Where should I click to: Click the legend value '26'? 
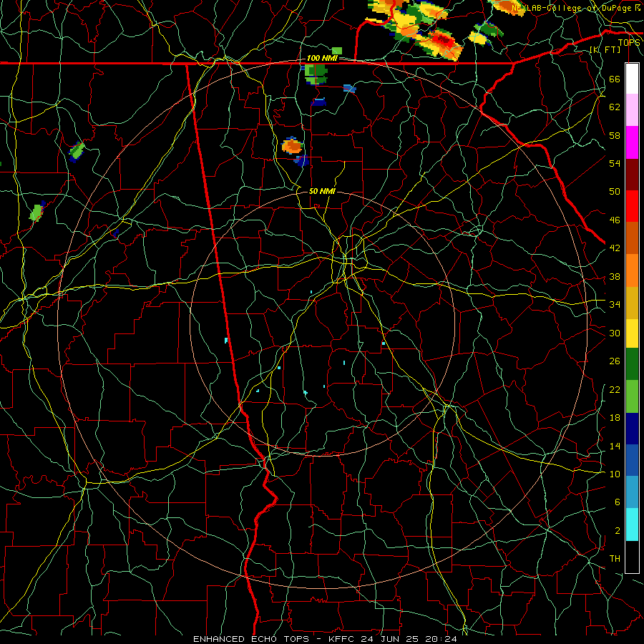615,361
